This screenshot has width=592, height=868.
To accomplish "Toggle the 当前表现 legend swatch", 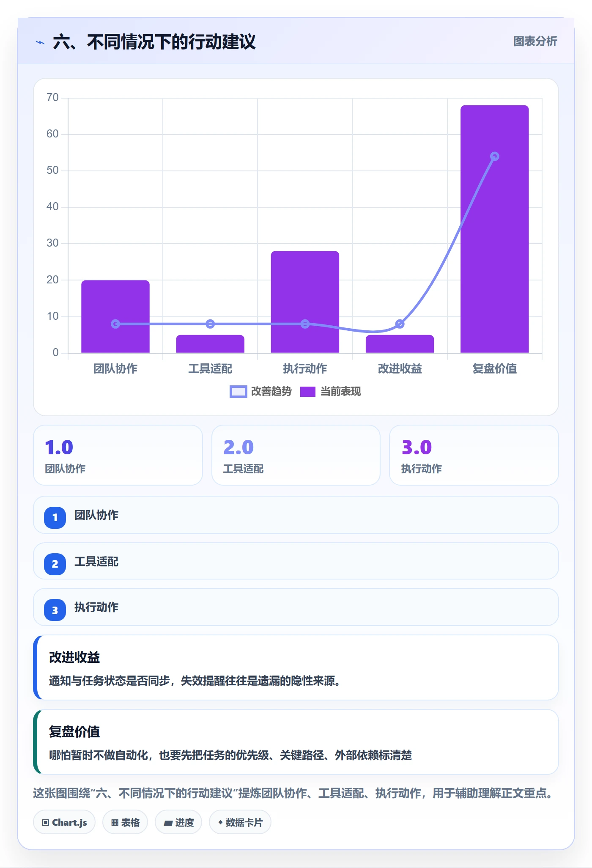I will [308, 392].
